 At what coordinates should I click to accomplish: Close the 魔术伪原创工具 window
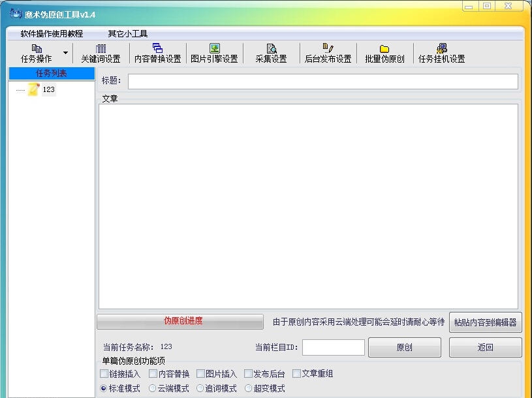pos(508,6)
